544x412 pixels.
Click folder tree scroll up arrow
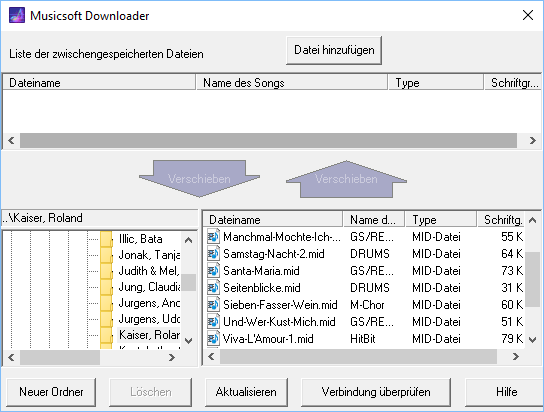(x=188, y=240)
